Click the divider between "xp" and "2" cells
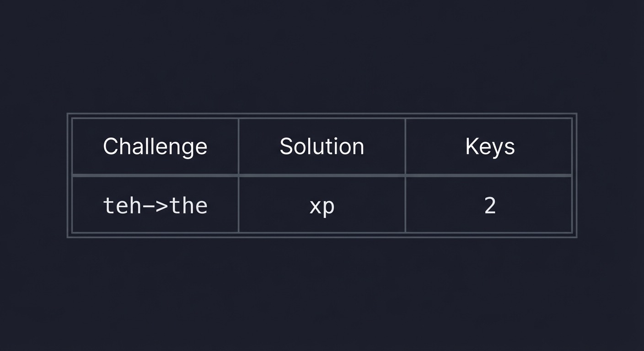The image size is (644, 351). 405,205
